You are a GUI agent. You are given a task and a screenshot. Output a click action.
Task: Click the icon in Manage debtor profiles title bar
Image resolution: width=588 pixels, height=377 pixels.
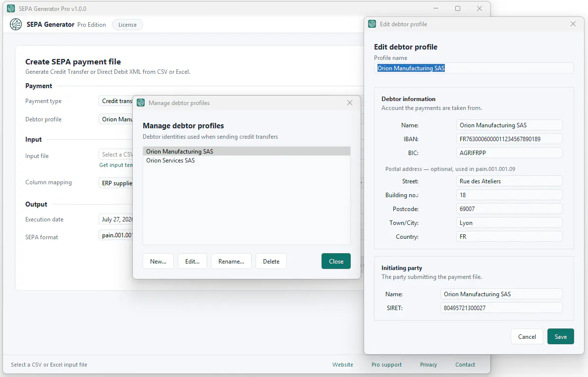coord(141,103)
